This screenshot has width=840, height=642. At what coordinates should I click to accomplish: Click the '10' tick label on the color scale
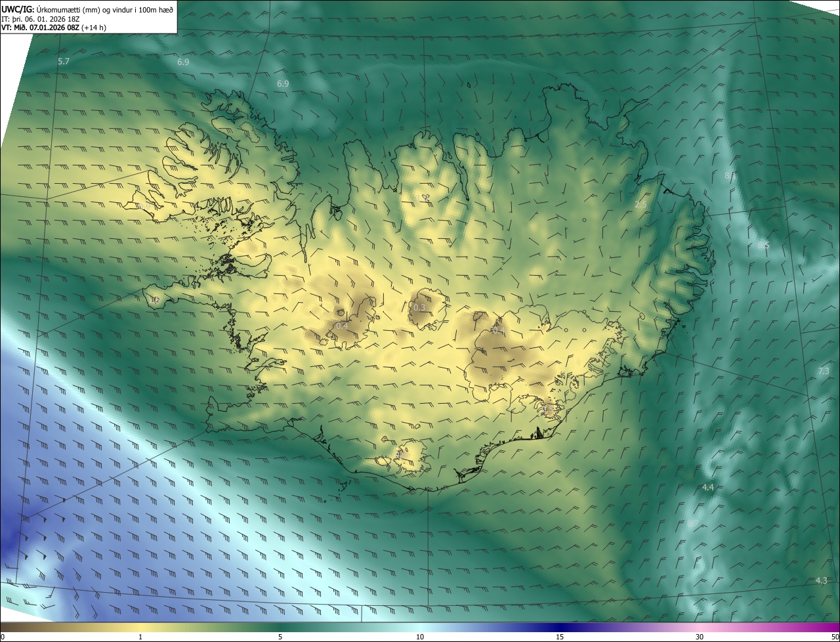pos(420,637)
